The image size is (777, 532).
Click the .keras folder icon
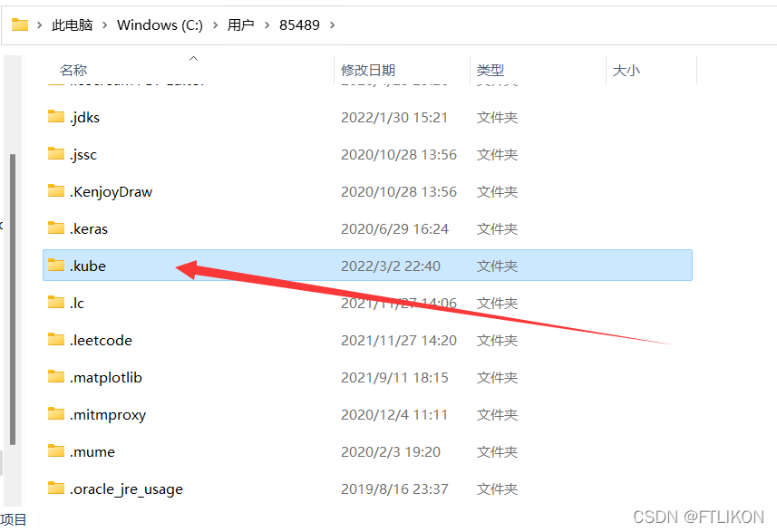[x=56, y=227]
